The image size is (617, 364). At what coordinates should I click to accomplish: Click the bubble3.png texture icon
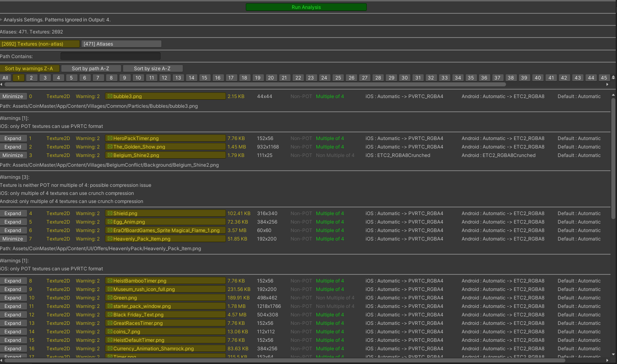[x=109, y=96]
